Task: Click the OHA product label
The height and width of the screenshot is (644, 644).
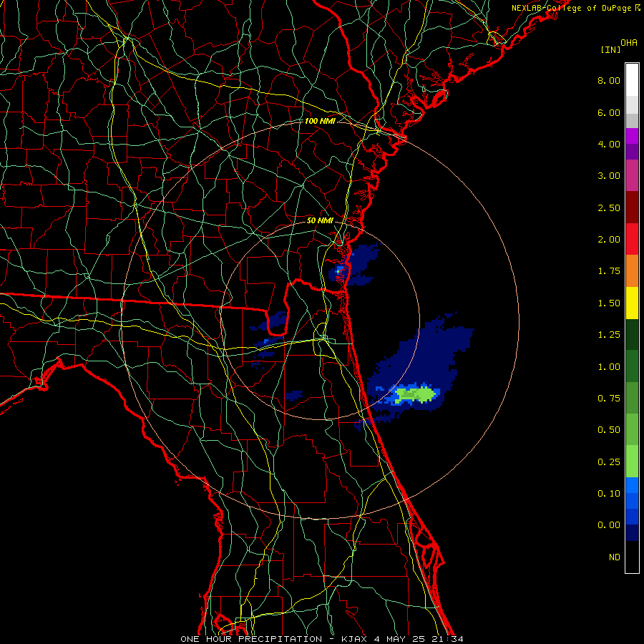Action: [x=629, y=43]
